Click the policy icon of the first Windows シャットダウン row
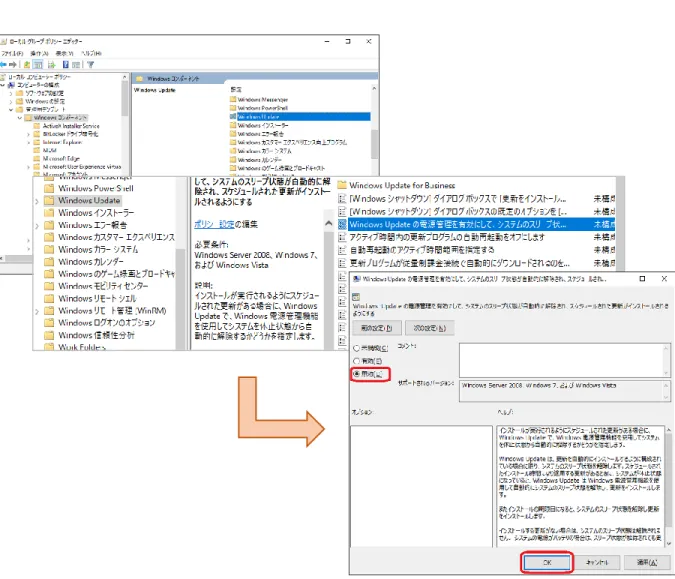 tap(342, 198)
